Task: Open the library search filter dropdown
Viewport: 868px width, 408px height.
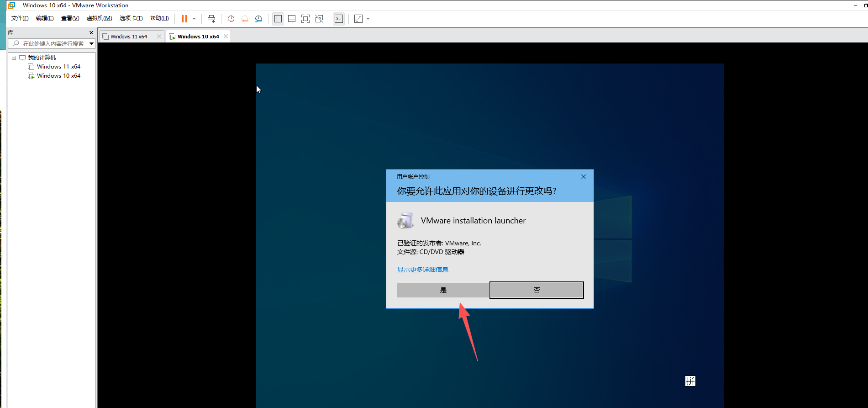Action: (91, 44)
